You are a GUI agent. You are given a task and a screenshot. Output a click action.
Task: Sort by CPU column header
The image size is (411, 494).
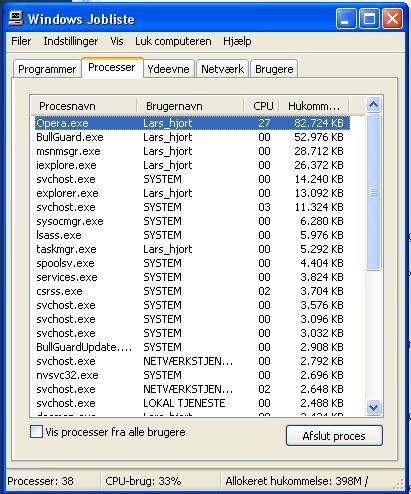coord(262,106)
